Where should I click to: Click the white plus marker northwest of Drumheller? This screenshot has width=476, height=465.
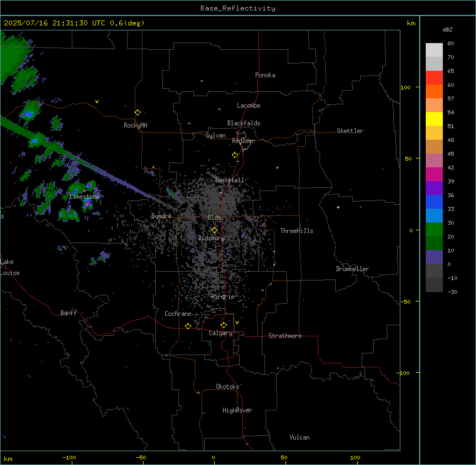[x=338, y=207]
